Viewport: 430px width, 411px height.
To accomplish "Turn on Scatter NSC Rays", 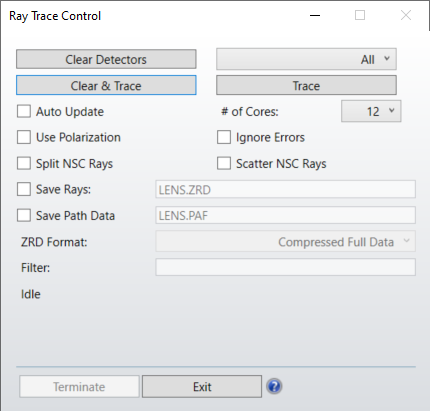I will tap(224, 163).
